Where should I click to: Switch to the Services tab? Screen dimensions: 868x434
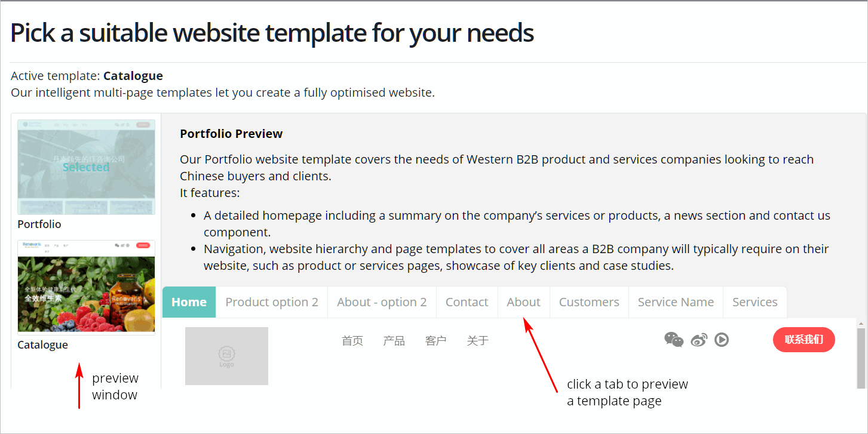[x=754, y=302]
